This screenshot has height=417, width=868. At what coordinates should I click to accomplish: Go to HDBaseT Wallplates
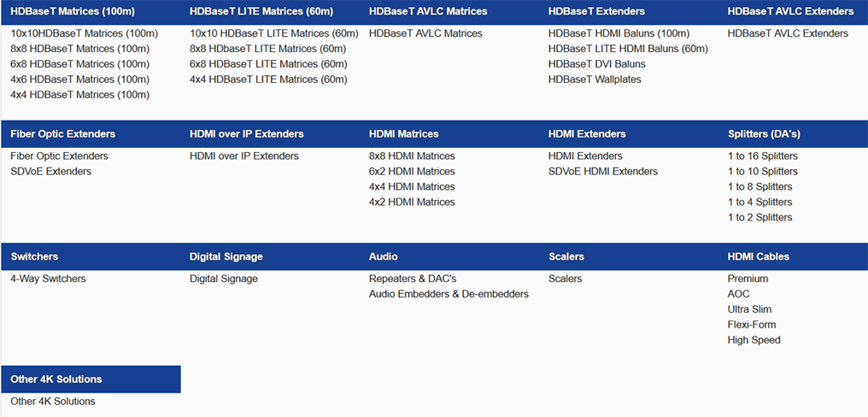[595, 79]
